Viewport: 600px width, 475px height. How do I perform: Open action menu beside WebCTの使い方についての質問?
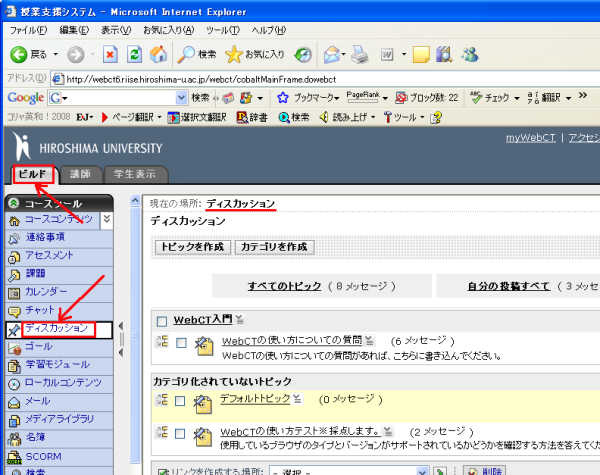tap(369, 340)
